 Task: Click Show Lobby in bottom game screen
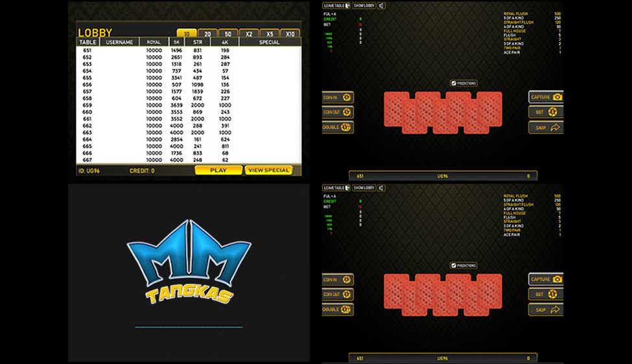pos(364,188)
